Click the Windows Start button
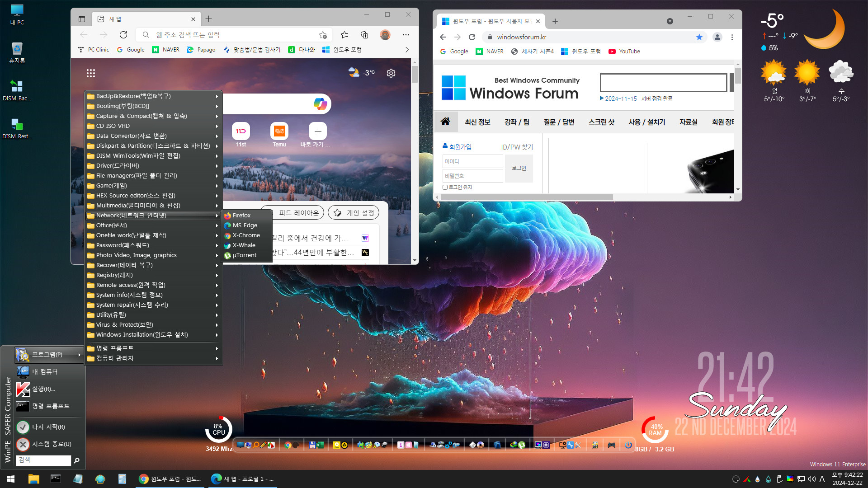 11,479
